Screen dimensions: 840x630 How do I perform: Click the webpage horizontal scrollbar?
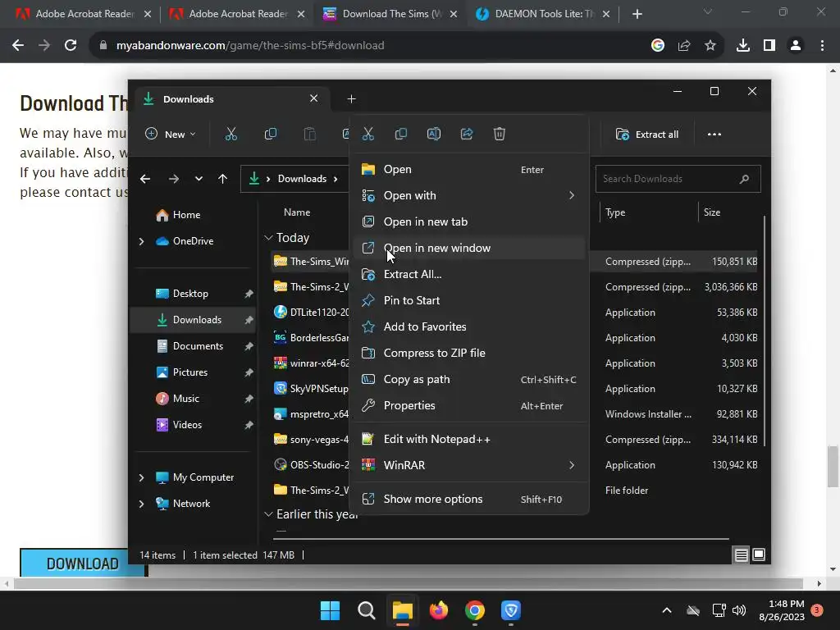pyautogui.click(x=407, y=583)
